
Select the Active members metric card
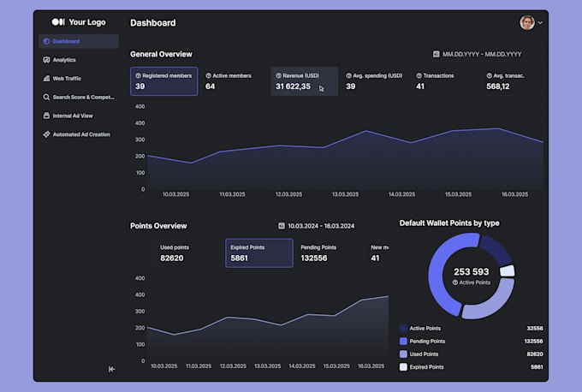tap(235, 81)
